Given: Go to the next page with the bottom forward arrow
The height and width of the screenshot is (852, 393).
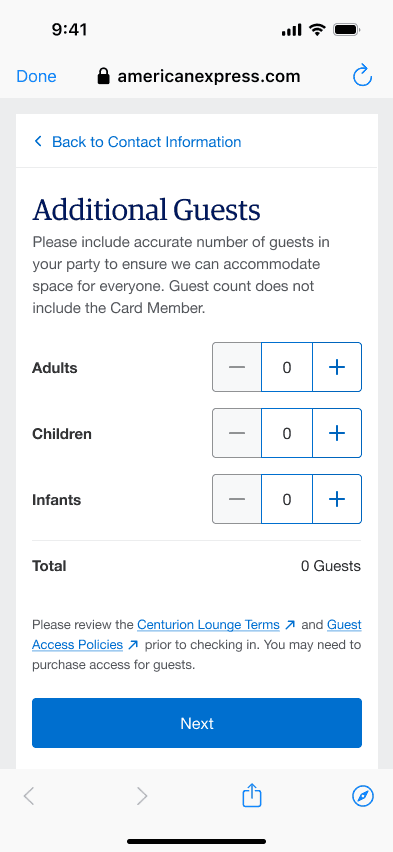Looking at the screenshot, I should click(x=142, y=797).
